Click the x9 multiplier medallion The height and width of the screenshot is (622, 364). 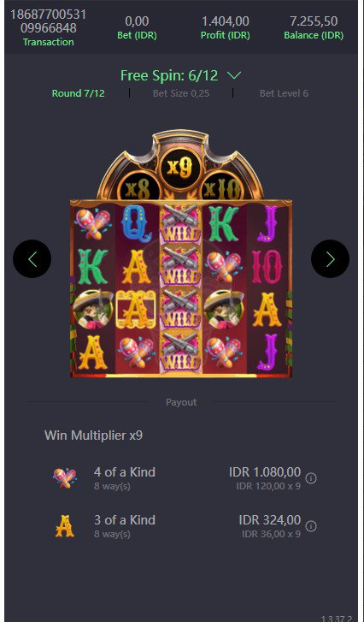pos(182,167)
